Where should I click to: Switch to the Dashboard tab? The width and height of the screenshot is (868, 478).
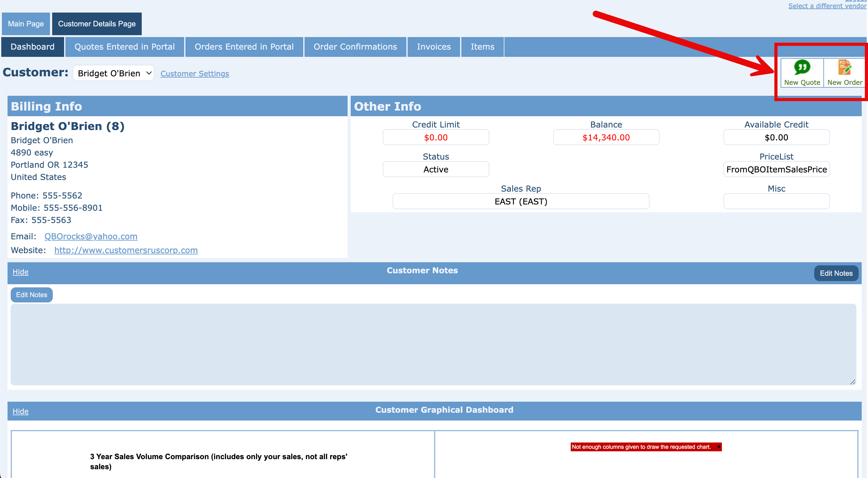click(x=32, y=47)
